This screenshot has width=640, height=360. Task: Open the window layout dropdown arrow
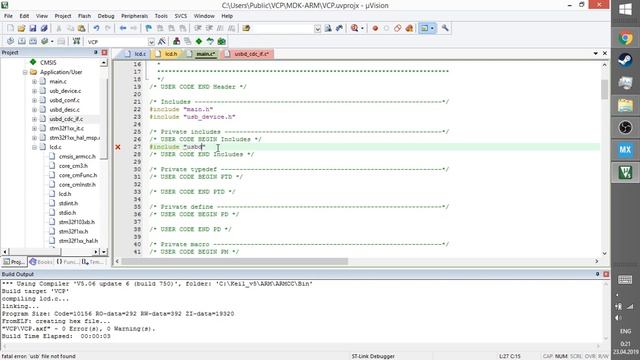pyautogui.click(x=432, y=28)
